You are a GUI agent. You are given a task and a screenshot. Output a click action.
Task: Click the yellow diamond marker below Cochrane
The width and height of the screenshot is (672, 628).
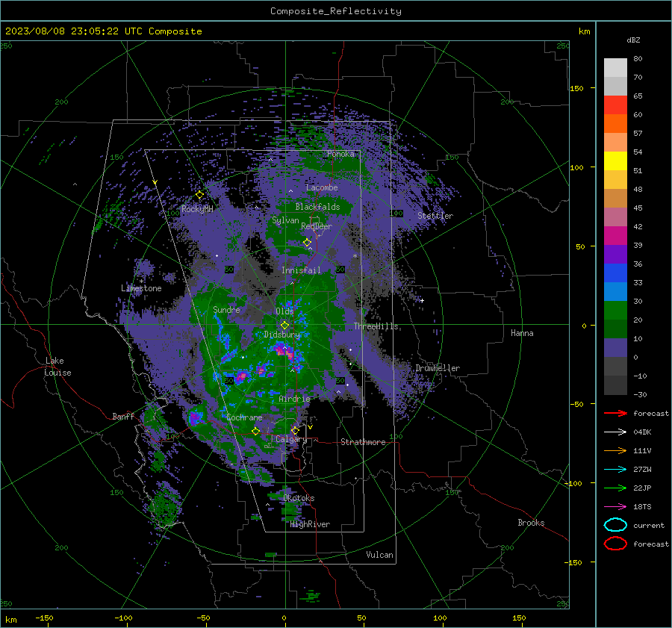tap(255, 432)
